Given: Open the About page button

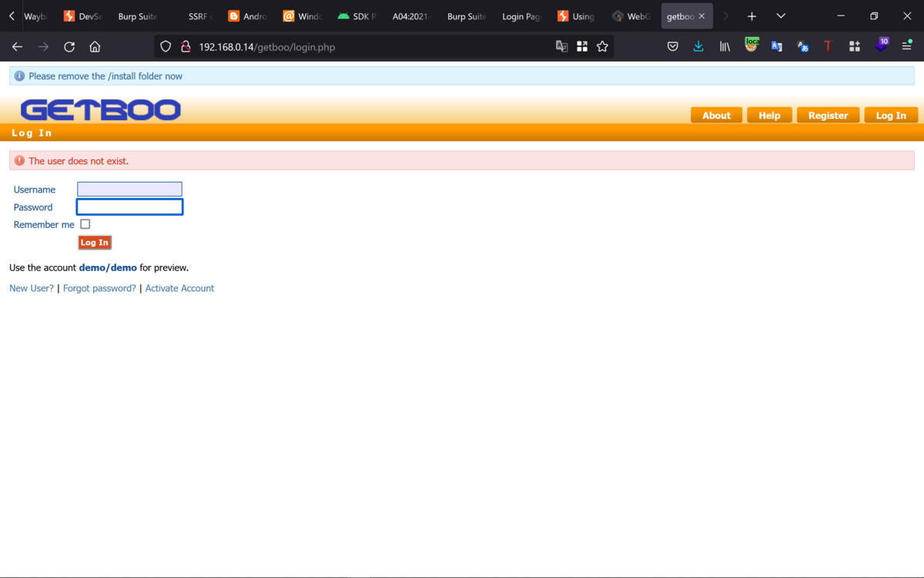Looking at the screenshot, I should point(716,116).
